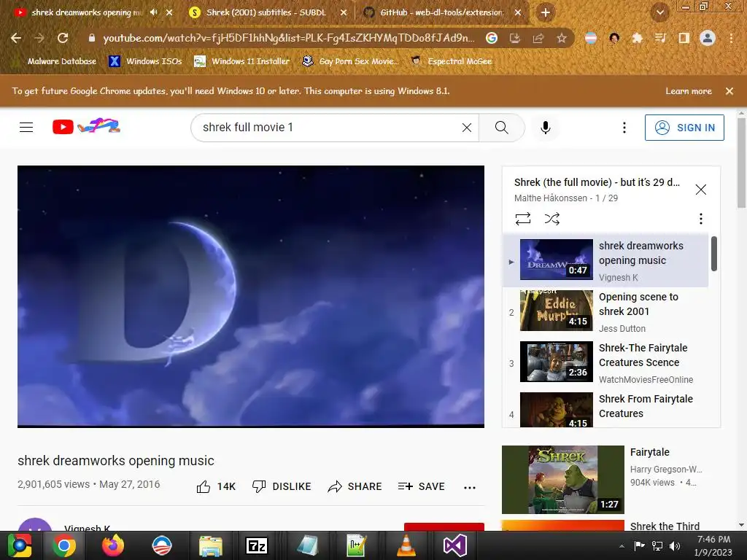Select shrek dreamworks opening music playlist item
Viewport: 747px width, 560px height.
click(x=605, y=260)
